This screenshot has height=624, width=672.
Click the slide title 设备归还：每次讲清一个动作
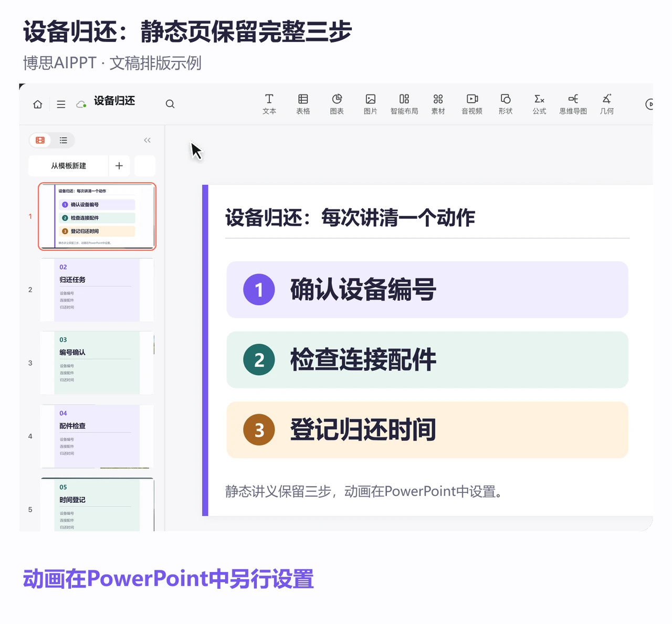(x=350, y=218)
